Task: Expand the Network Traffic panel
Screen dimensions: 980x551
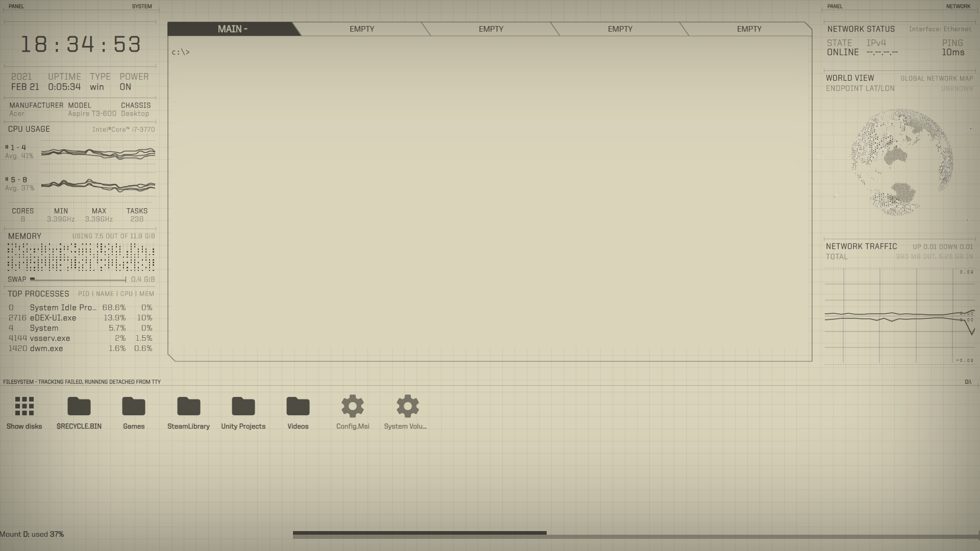Action: pos(862,245)
